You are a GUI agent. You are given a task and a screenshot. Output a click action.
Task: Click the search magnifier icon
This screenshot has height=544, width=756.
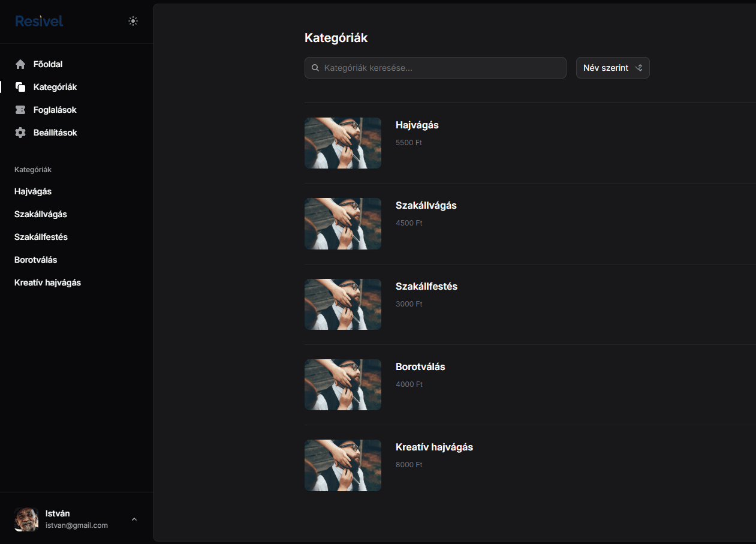tap(315, 68)
